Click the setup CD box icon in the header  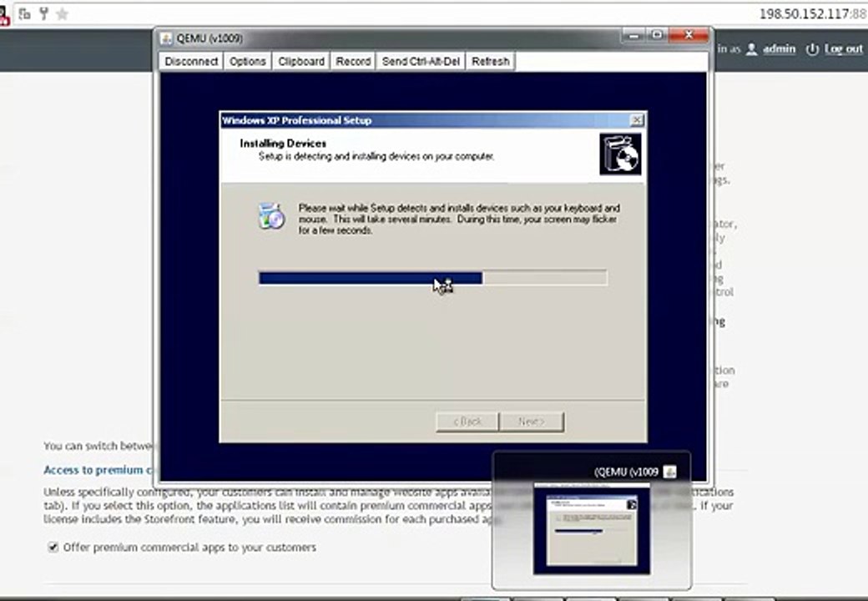point(621,154)
